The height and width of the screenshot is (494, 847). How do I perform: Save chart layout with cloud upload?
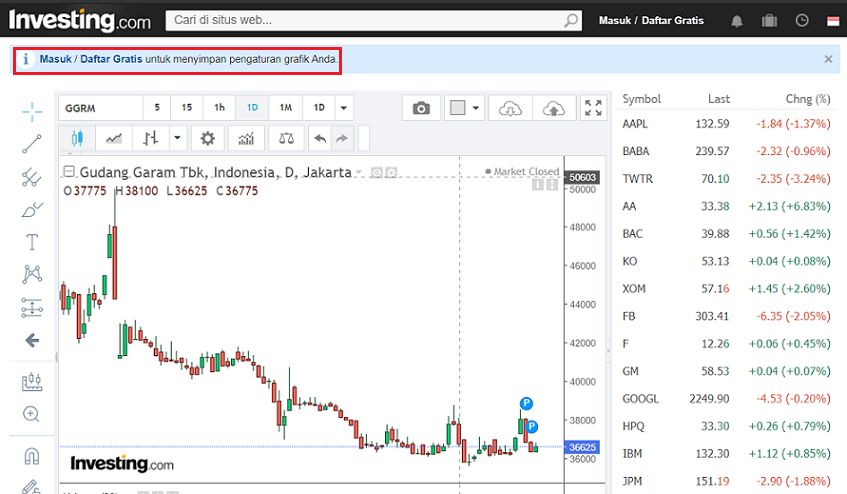click(x=554, y=108)
